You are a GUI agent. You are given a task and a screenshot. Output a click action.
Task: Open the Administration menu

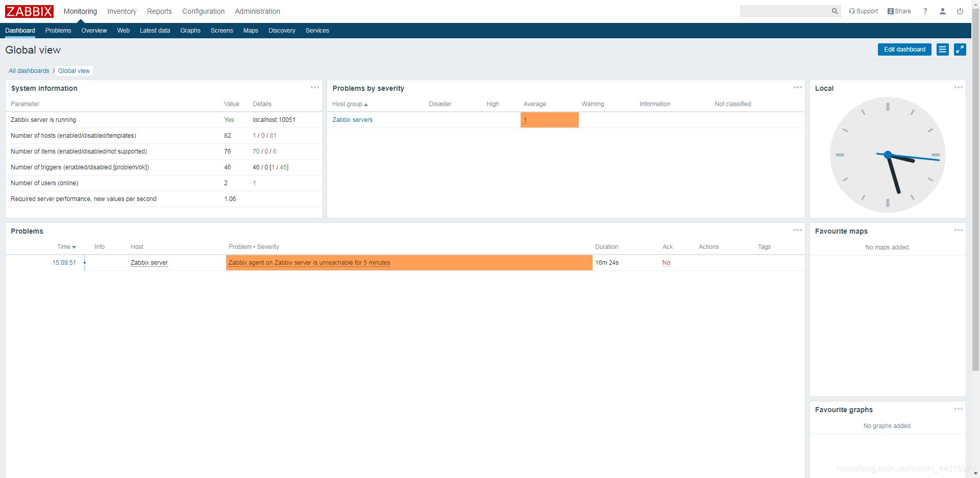coord(257,11)
